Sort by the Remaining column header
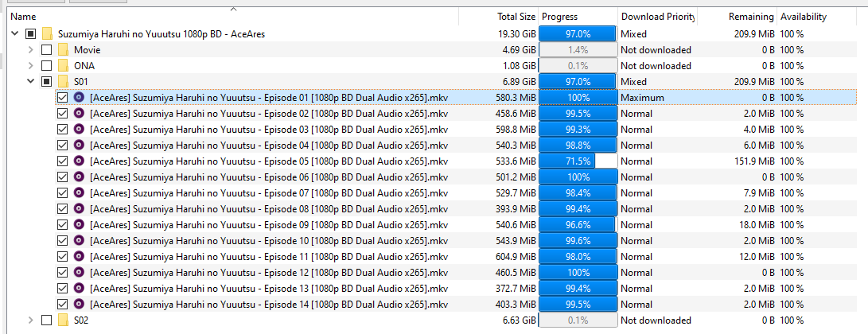This screenshot has width=868, height=334. tap(737, 17)
